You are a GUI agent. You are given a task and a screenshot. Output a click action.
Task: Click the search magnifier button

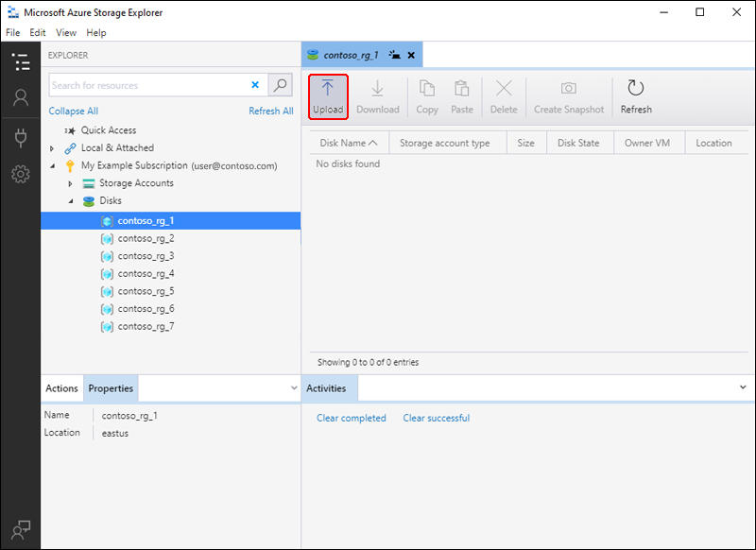coord(280,85)
